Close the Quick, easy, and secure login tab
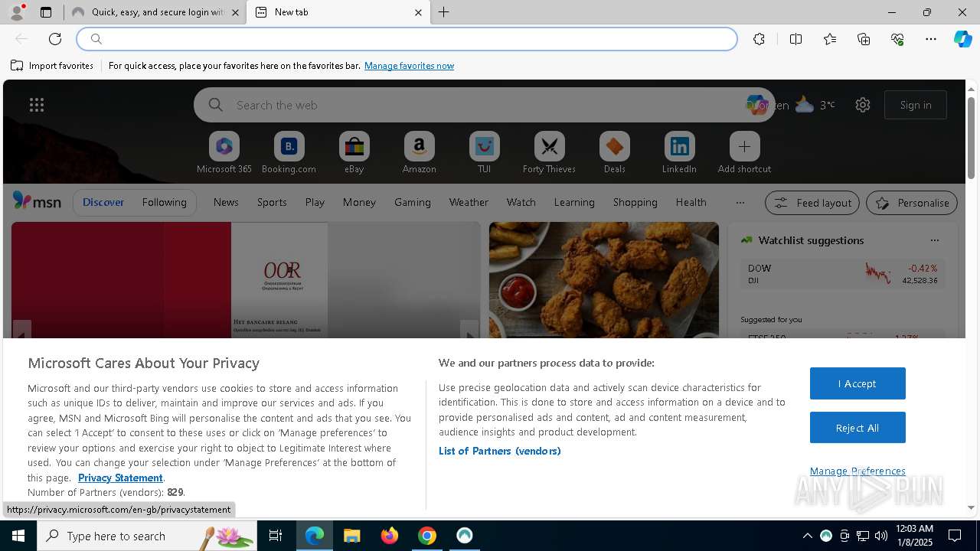 pos(235,12)
